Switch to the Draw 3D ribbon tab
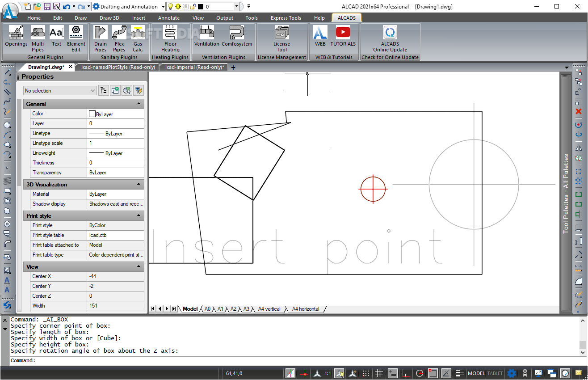 pyautogui.click(x=109, y=18)
